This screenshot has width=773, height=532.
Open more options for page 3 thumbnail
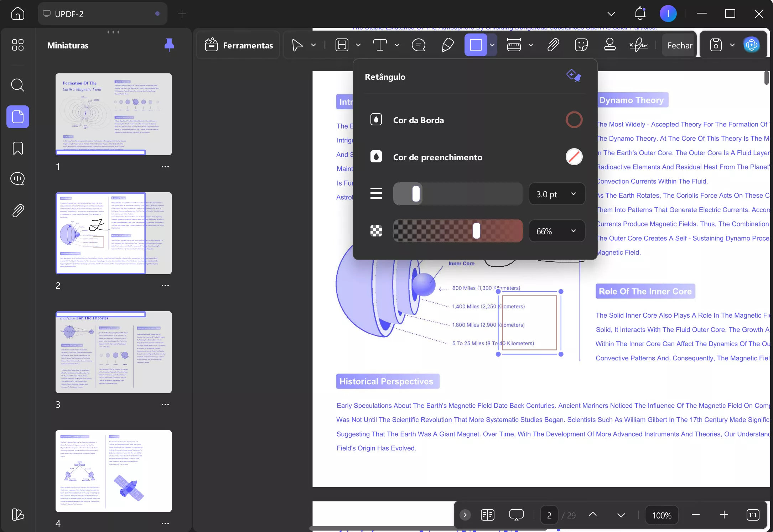(x=165, y=405)
